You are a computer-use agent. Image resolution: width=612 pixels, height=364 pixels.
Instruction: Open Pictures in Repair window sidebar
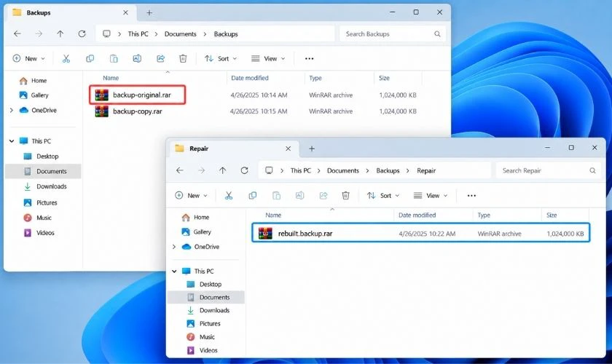(x=204, y=323)
